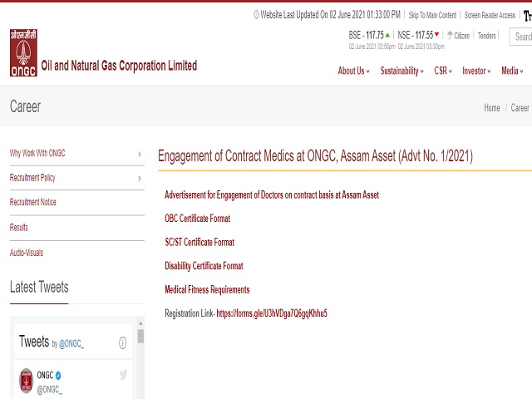
Task: Click the Citizen icon link in header
Action: [x=458, y=35]
